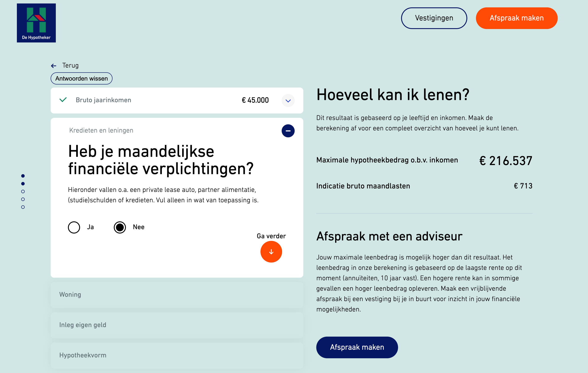Open the Hypotheekvorm section
The image size is (588, 373).
pos(177,355)
